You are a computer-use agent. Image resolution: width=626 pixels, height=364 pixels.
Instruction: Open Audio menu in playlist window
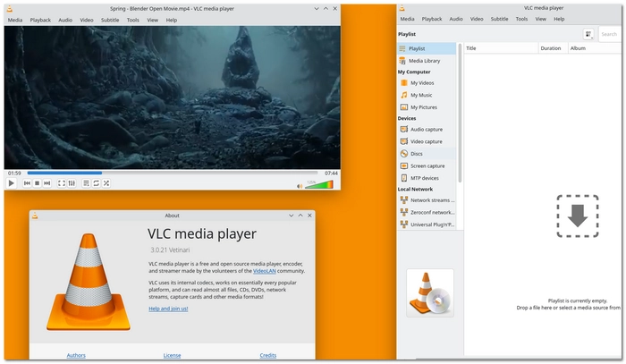[x=456, y=19]
